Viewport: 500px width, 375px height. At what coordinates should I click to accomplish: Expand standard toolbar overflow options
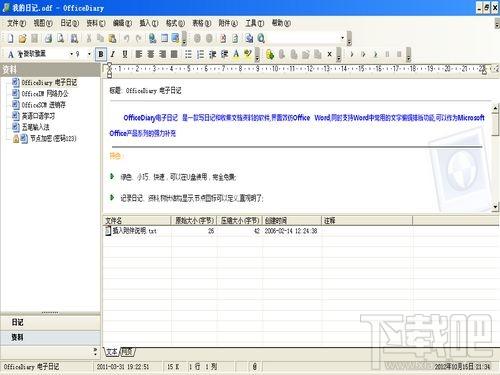coord(184,39)
